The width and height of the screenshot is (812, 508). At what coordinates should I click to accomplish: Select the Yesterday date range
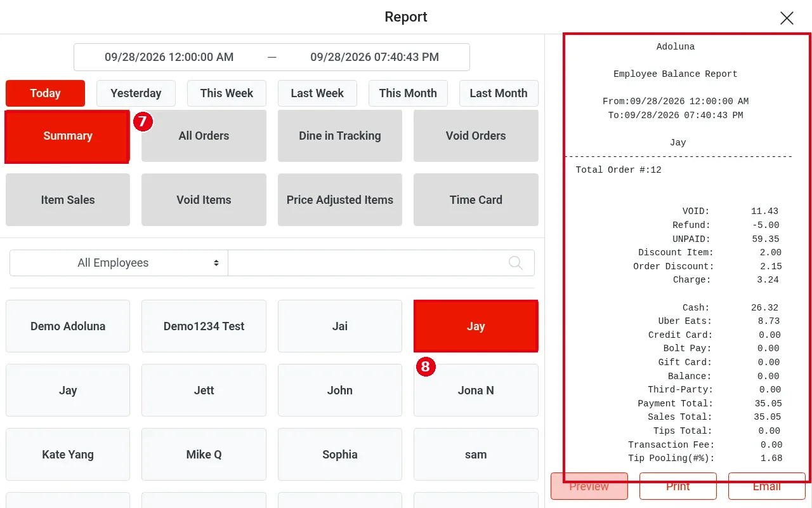pyautogui.click(x=136, y=93)
